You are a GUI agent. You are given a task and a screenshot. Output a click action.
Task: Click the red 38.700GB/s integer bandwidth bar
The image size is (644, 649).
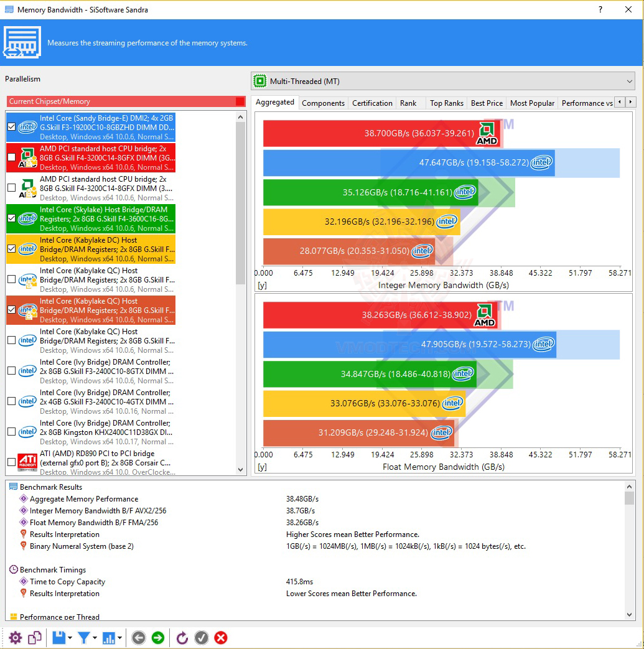(x=381, y=133)
